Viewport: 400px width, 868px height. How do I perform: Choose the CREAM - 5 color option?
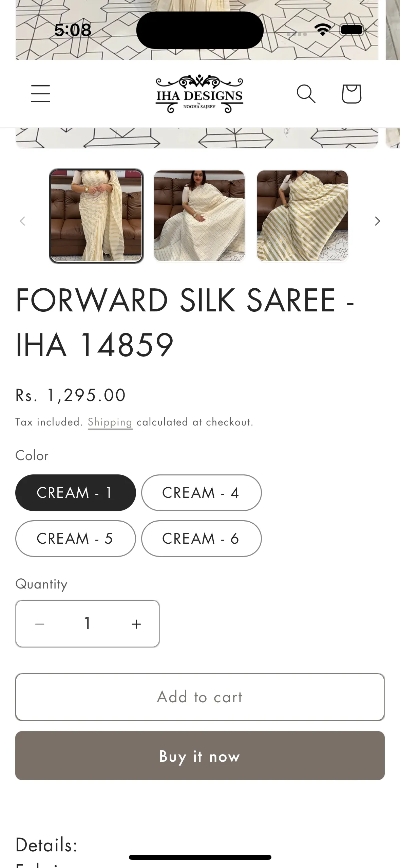pos(75,538)
